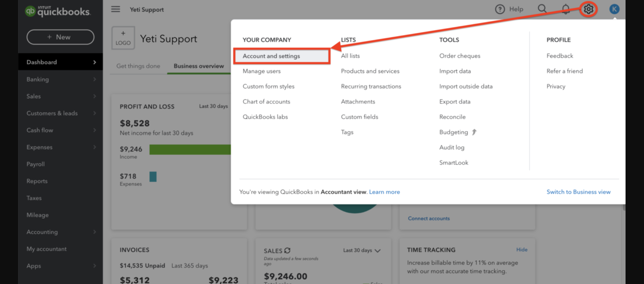Open Taxes in the sidebar
Image resolution: width=644 pixels, height=284 pixels.
click(34, 198)
